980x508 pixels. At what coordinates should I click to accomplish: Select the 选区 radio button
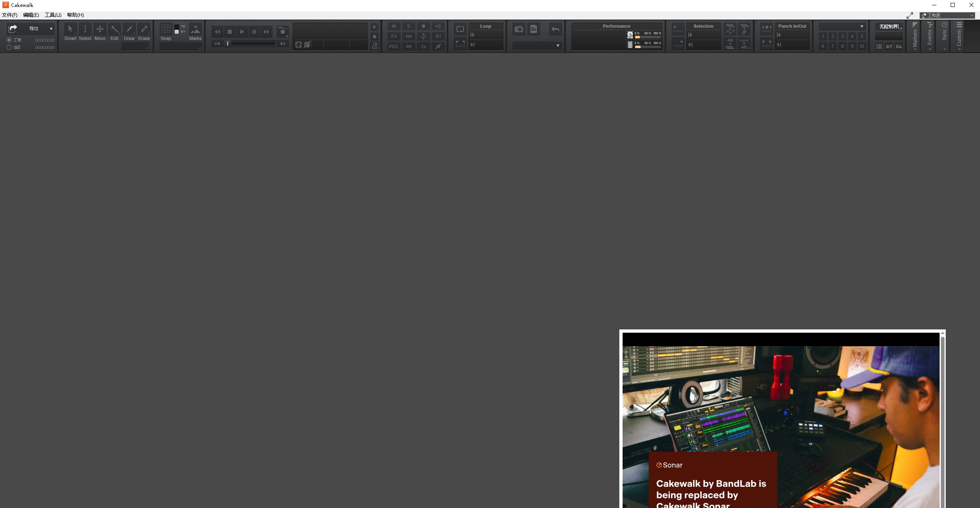click(x=9, y=47)
